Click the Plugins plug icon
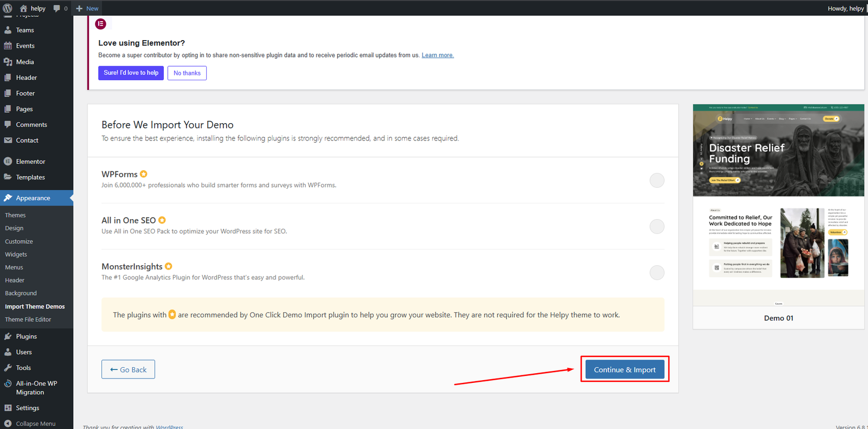 pos(8,336)
